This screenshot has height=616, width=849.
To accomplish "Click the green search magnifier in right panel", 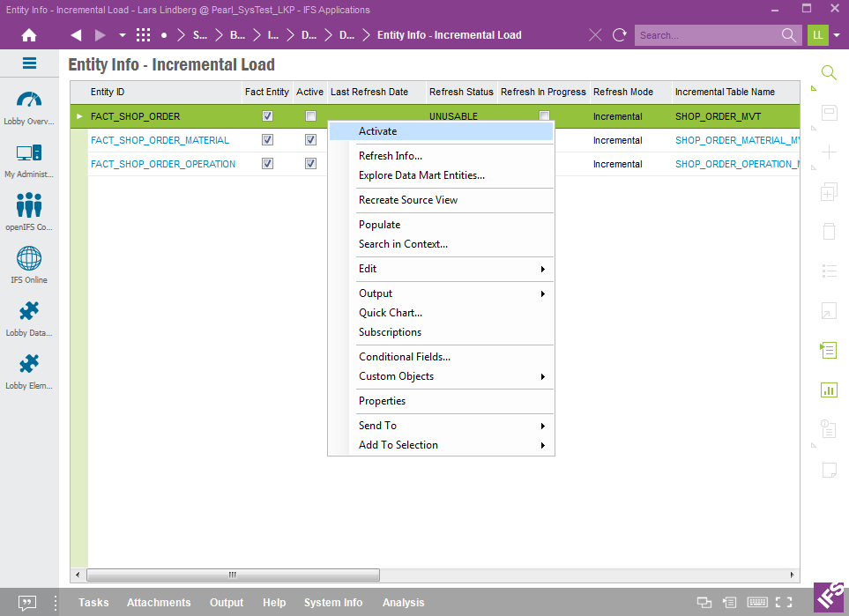I will tap(828, 72).
